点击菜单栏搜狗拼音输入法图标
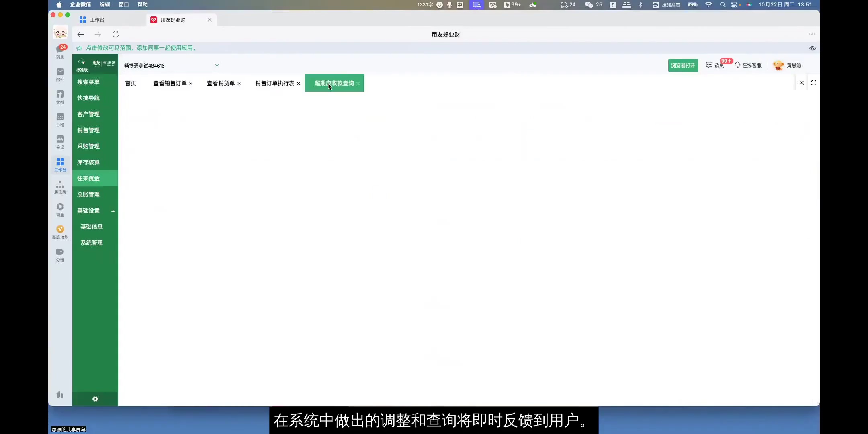This screenshot has width=868, height=434. [x=655, y=5]
